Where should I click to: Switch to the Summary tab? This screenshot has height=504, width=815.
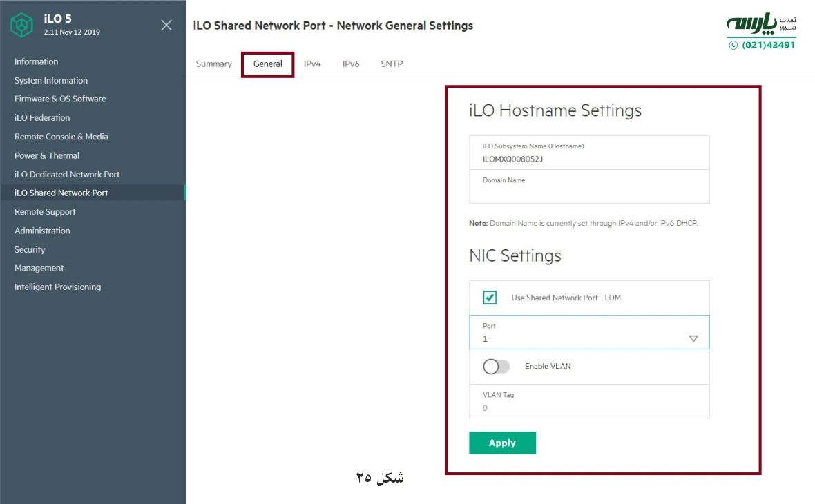pyautogui.click(x=213, y=64)
